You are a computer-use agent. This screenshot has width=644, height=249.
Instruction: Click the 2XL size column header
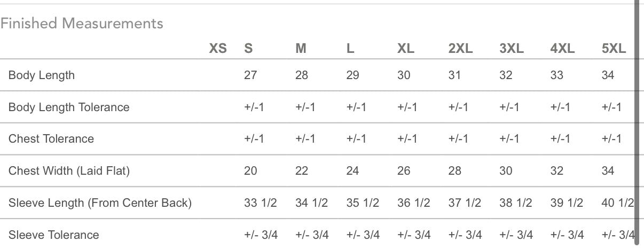pyautogui.click(x=460, y=49)
